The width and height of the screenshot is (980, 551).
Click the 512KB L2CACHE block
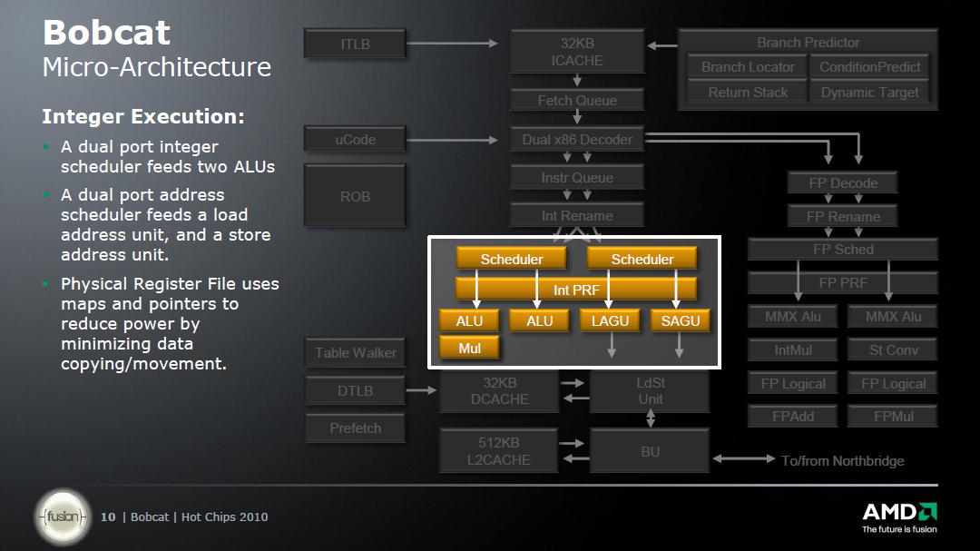click(497, 451)
